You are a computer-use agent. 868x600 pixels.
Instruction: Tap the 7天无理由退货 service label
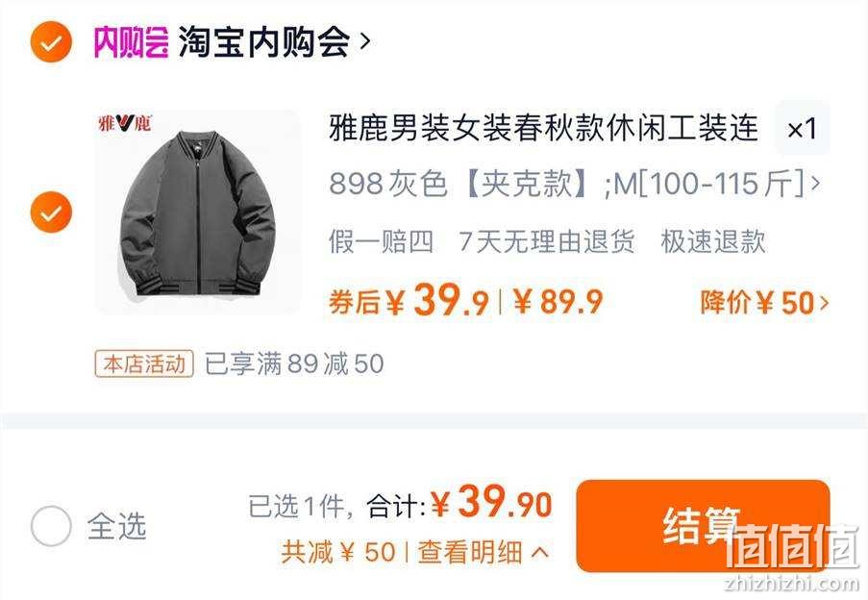coord(546,242)
